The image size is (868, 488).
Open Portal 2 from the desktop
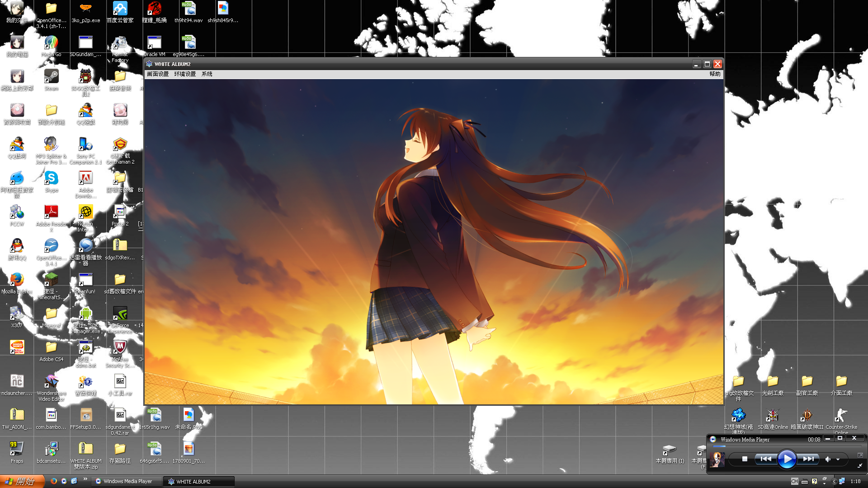pyautogui.click(x=120, y=212)
